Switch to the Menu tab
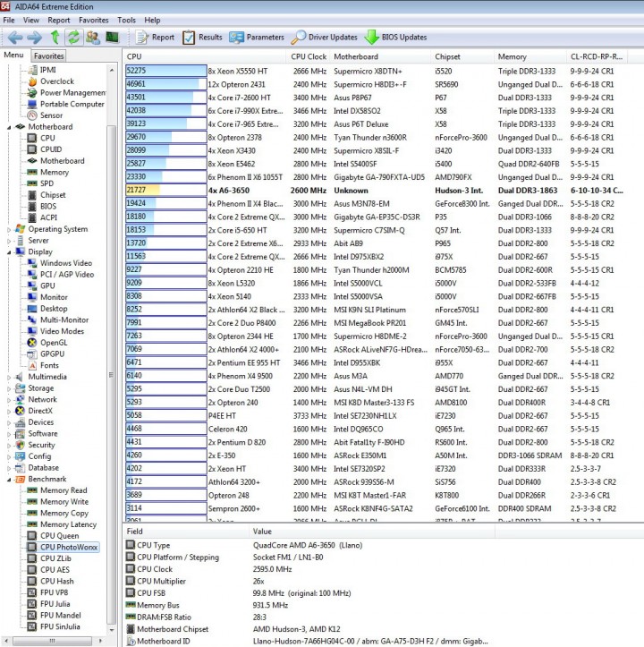This screenshot has height=647, width=644. click(x=13, y=55)
